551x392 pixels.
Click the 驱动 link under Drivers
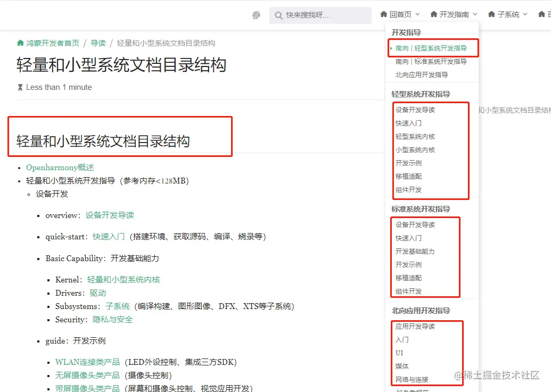pos(98,293)
